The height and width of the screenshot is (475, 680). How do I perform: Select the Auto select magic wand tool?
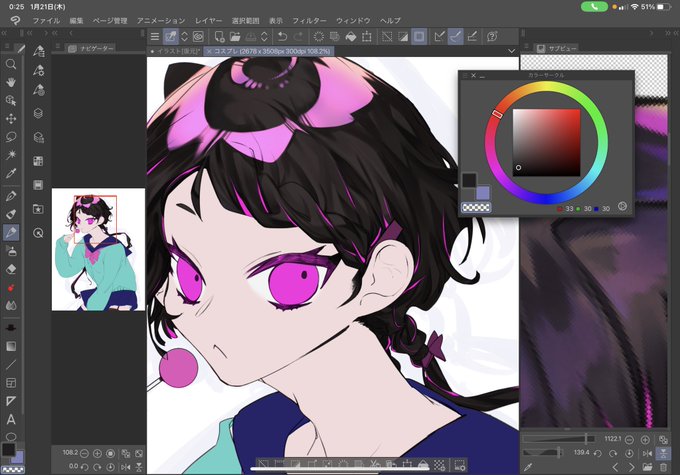(11, 155)
